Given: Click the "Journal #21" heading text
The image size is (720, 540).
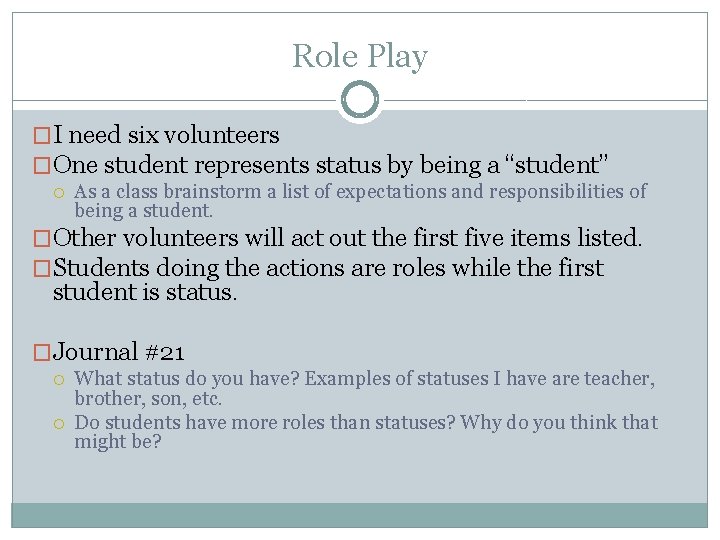Looking at the screenshot, I should click(x=119, y=352).
